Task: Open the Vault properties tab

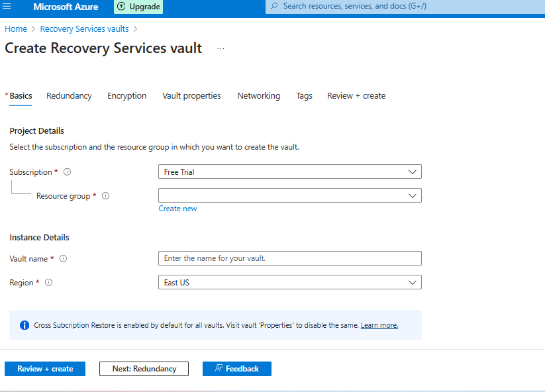Action: (191, 96)
